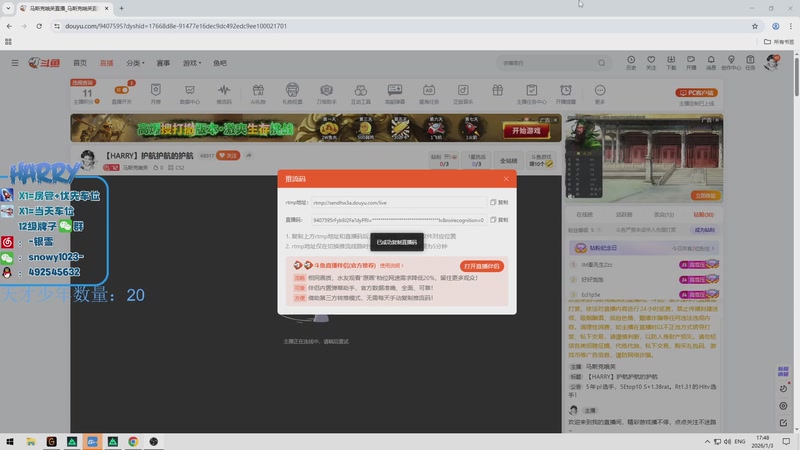Click the rtmp地址 address field

point(398,203)
